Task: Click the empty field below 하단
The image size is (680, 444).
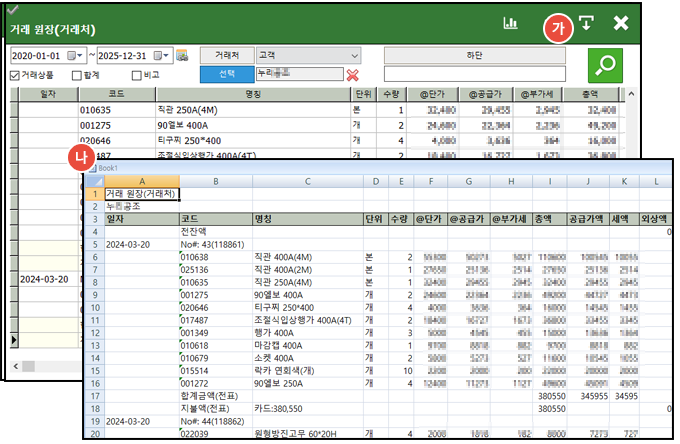Action: click(474, 74)
